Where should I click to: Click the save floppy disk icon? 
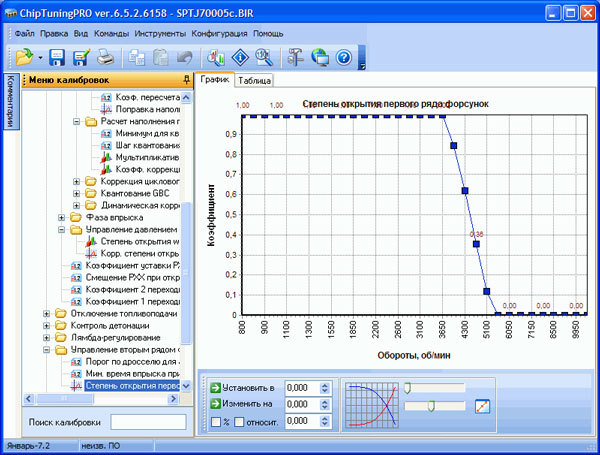[x=57, y=57]
